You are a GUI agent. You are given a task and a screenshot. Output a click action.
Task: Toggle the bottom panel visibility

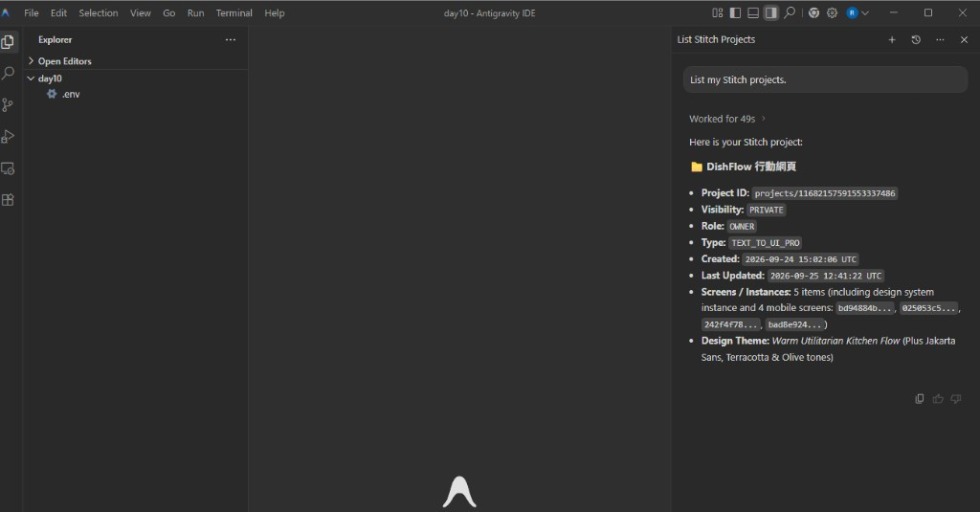753,12
